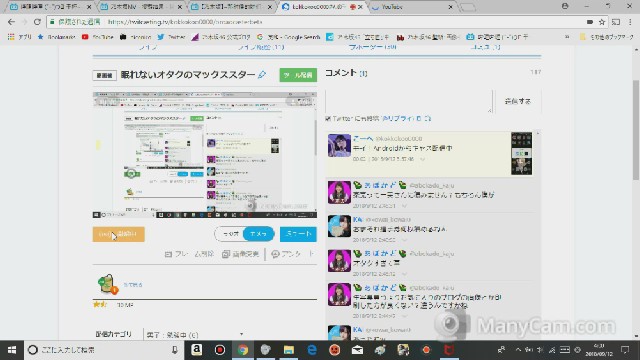Open the Amazon icon in the taskbar

(196, 350)
